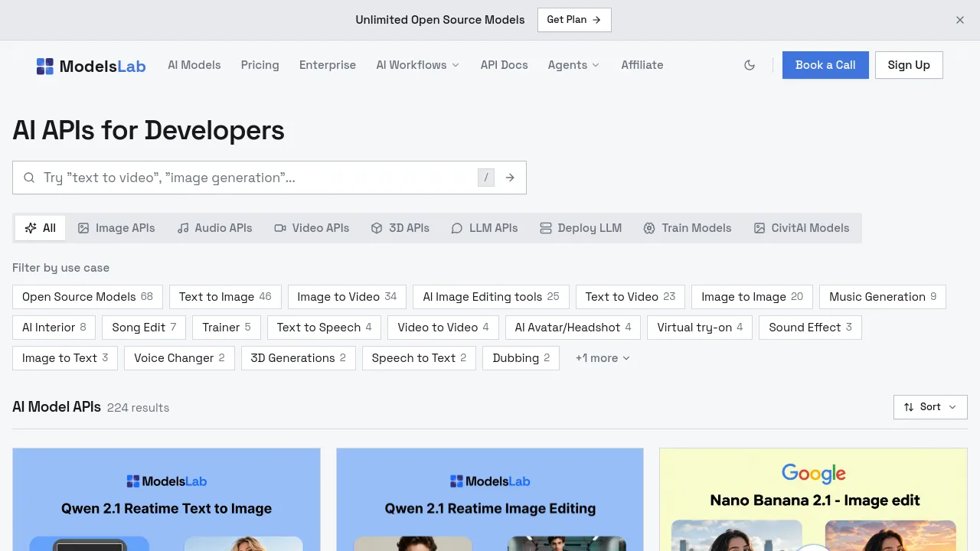Open Qwen 2.1 Reatime Image Editing card
The width and height of the screenshot is (980, 551).
[x=490, y=500]
